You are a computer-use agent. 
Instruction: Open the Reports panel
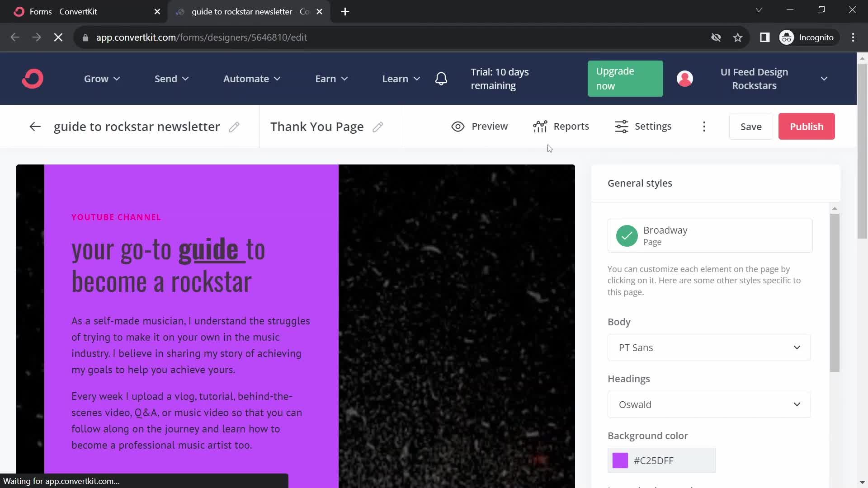click(x=561, y=127)
